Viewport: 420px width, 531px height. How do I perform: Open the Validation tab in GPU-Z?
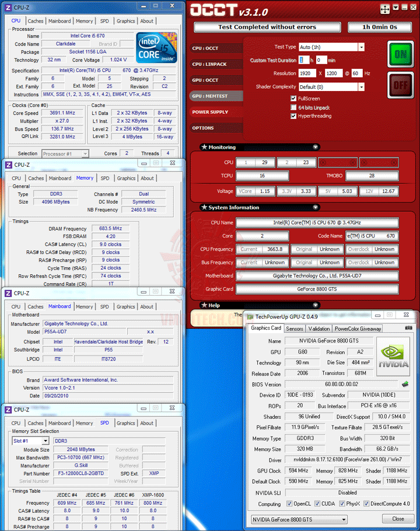pos(319,329)
